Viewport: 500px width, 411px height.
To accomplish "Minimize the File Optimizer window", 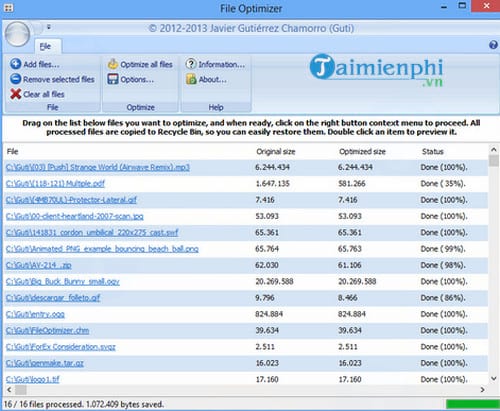I will tap(444, 7).
